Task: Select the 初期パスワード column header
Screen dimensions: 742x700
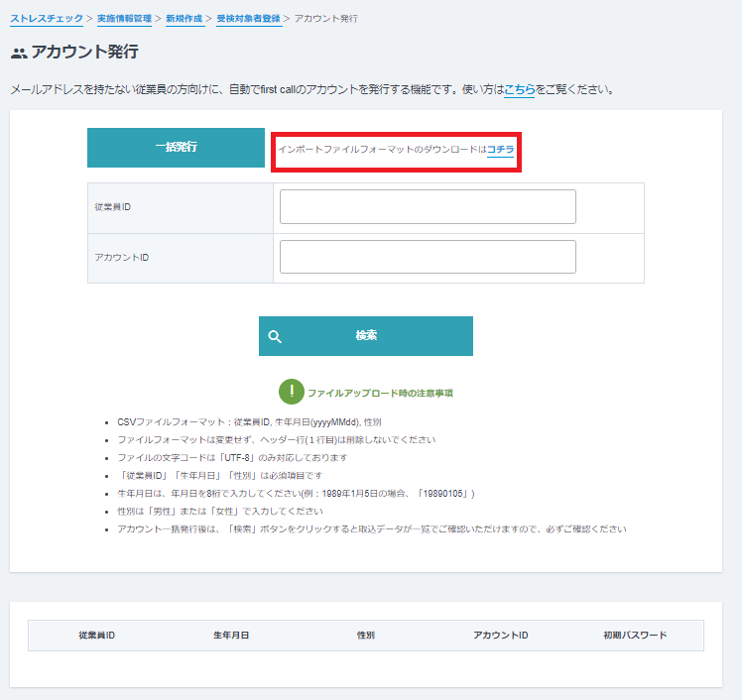Action: click(635, 636)
